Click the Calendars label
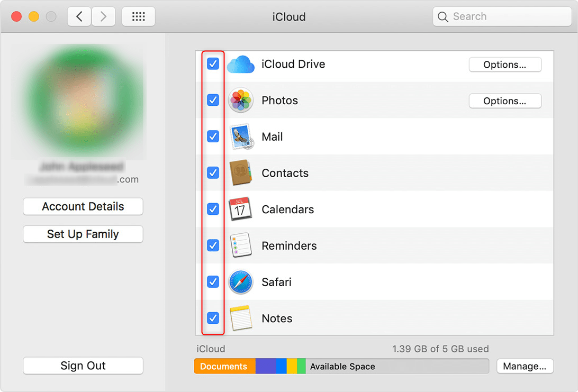The image size is (578, 392). click(288, 209)
